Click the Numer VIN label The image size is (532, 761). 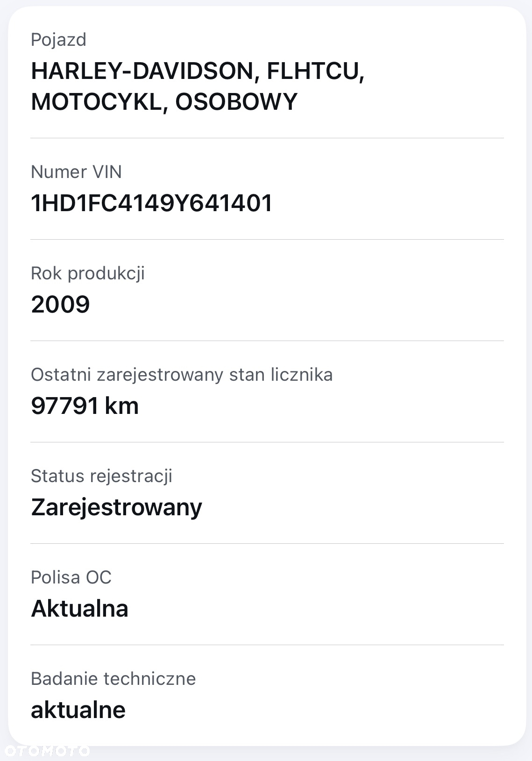point(76,172)
